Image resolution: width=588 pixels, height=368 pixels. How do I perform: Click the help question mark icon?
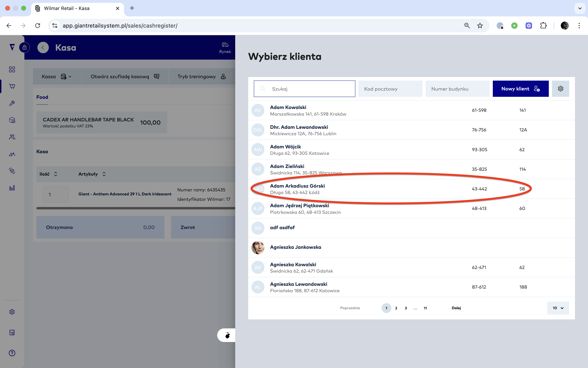pyautogui.click(x=12, y=353)
